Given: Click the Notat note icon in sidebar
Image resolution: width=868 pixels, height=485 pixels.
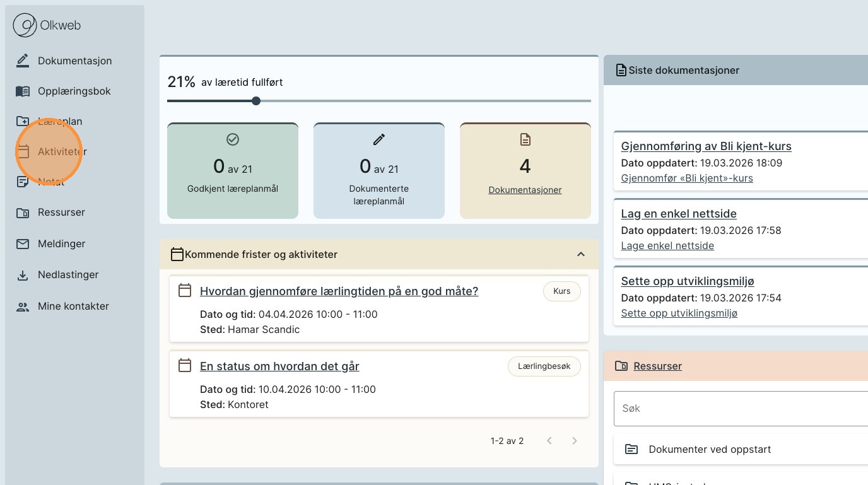Looking at the screenshot, I should pyautogui.click(x=23, y=182).
